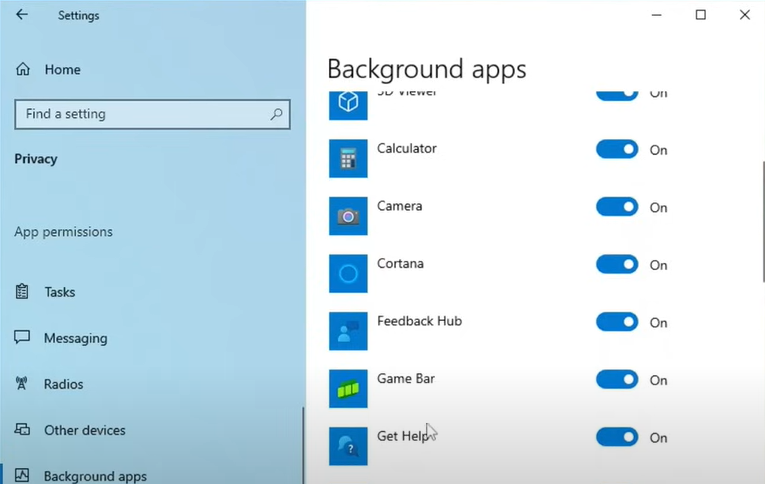Click the Feedback Hub app icon
The image size is (765, 484).
348,331
